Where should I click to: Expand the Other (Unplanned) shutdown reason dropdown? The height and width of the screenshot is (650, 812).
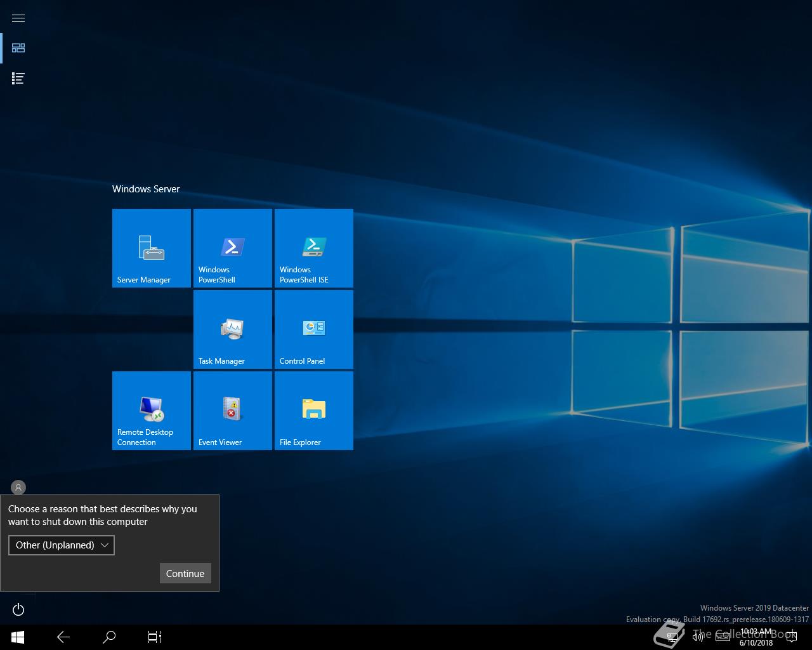(62, 545)
